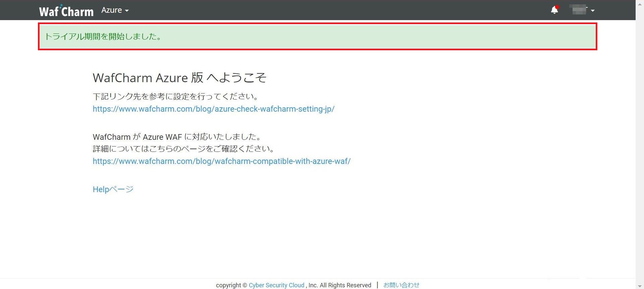Open the wafcharm-compatible-with-azure-waf link
The width and height of the screenshot is (644, 289).
222,161
